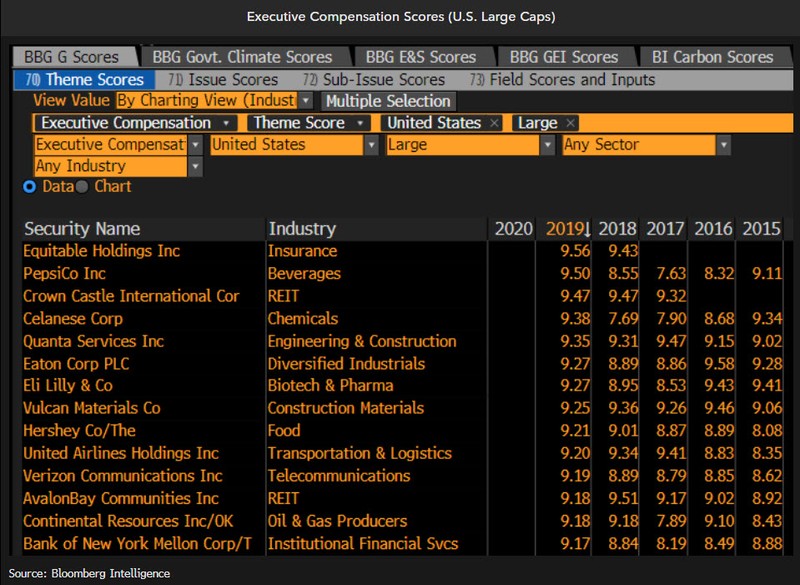
Task: Switch to BBG Govt. Climate Scores tab
Action: point(242,57)
